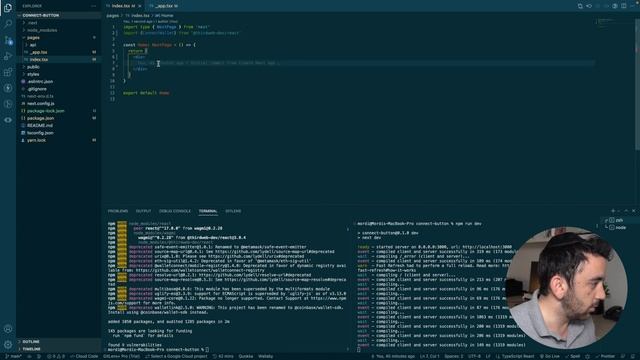Select the index.tsx editor tab
640x360 pixels.
122,6
